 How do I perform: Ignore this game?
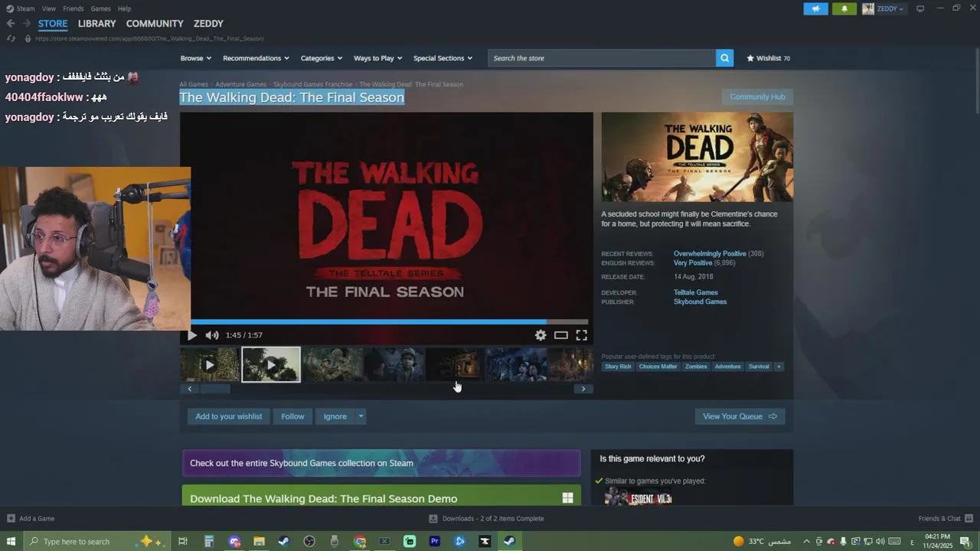(x=335, y=416)
